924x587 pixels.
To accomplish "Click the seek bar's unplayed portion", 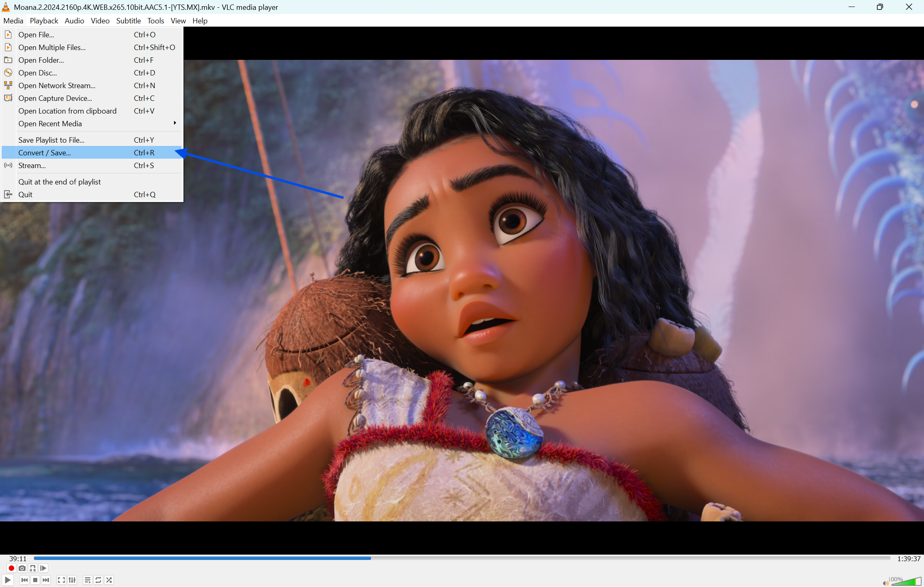I will point(614,558).
